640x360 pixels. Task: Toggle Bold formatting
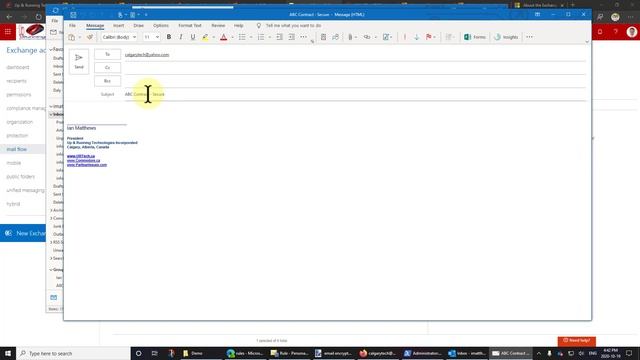click(x=169, y=37)
